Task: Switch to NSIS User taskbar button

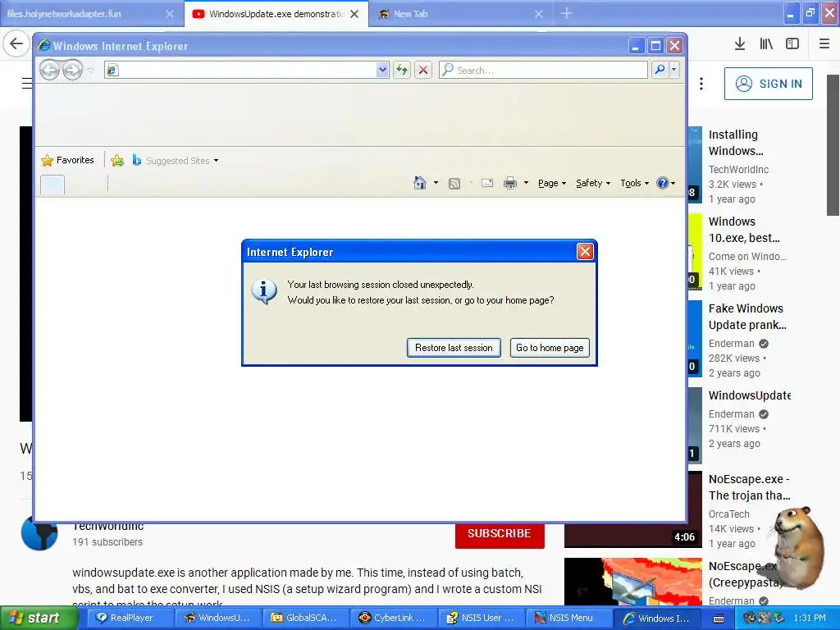Action: [x=481, y=618]
